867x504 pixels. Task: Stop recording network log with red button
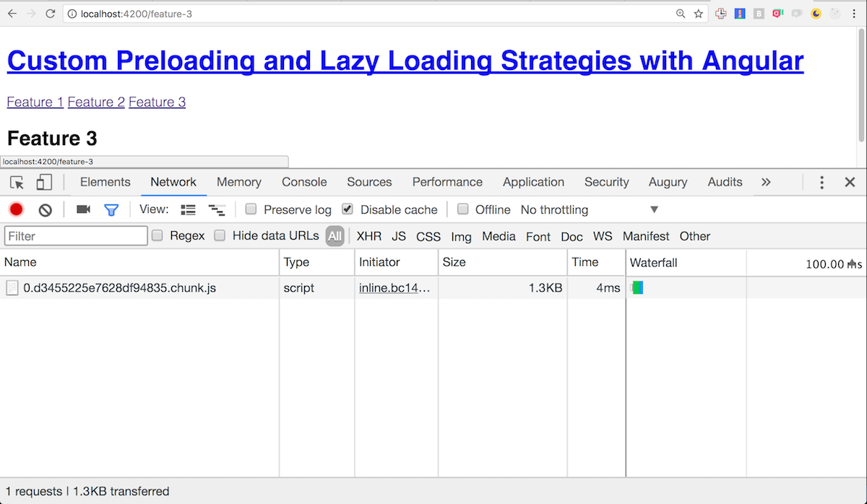(x=17, y=209)
